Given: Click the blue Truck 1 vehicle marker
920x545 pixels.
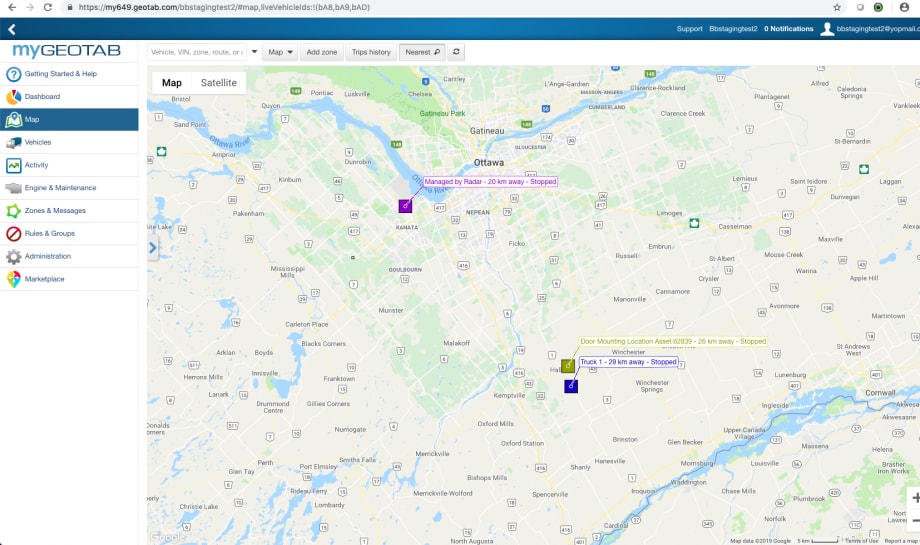Looking at the screenshot, I should (x=571, y=386).
